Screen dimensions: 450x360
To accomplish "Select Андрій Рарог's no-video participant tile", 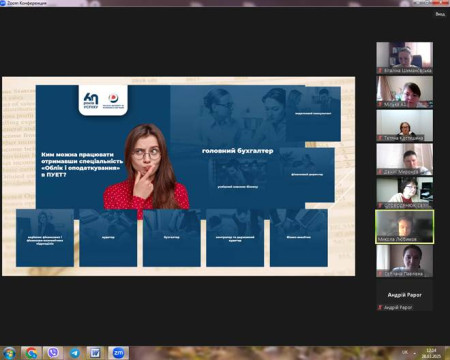I will [405, 295].
